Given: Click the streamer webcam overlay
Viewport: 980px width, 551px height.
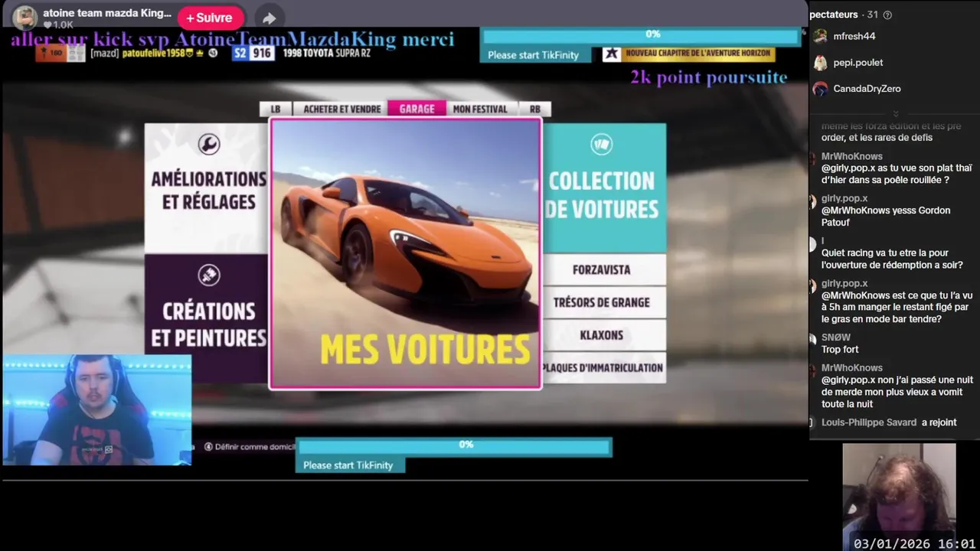Looking at the screenshot, I should click(97, 410).
